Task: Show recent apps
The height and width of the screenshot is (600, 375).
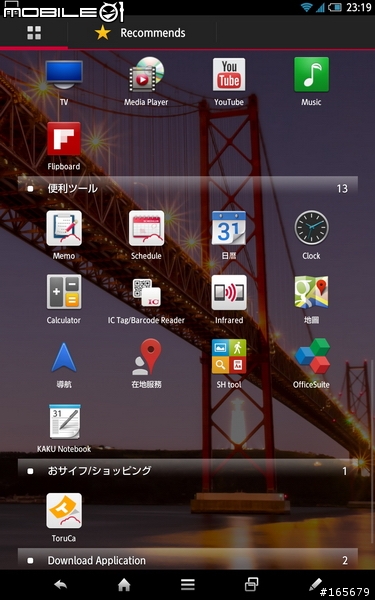Action: (251, 584)
